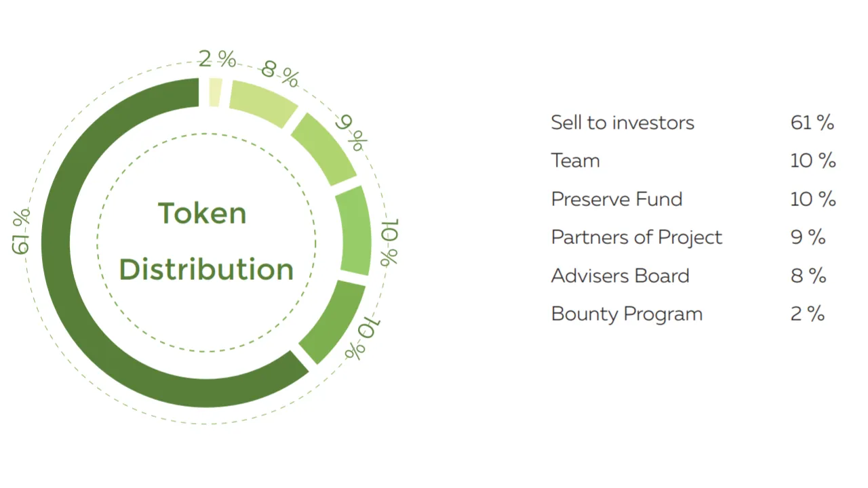Click the Token Distribution center title

pyautogui.click(x=205, y=241)
